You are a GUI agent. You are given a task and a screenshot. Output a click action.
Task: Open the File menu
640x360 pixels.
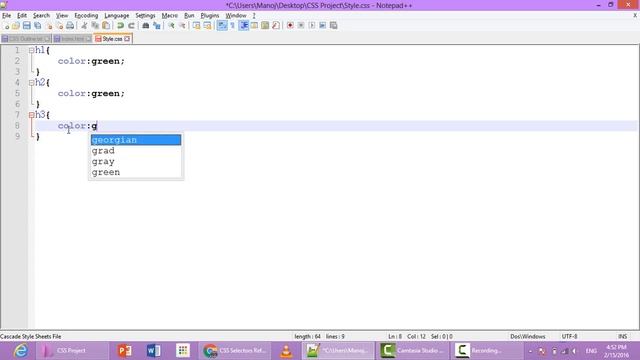click(x=7, y=16)
